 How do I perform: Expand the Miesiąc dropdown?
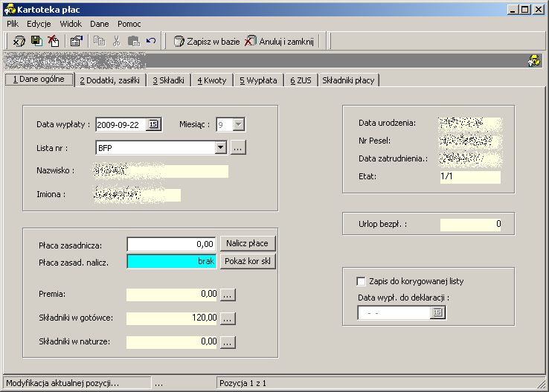tap(239, 124)
